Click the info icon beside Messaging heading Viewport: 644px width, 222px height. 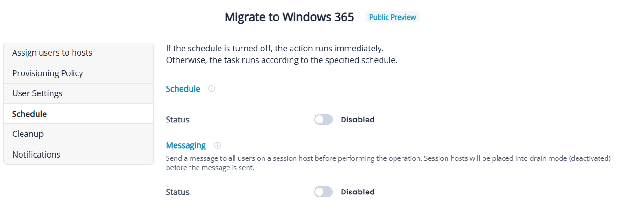click(217, 145)
